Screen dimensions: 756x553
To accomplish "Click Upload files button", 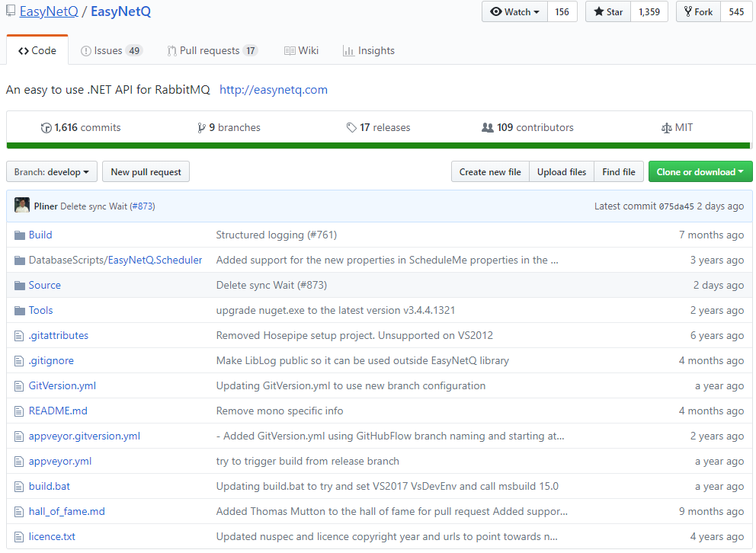I will (562, 172).
